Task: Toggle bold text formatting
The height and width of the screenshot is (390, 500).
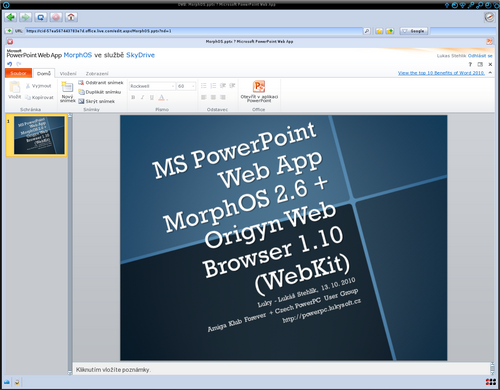Action: point(133,97)
